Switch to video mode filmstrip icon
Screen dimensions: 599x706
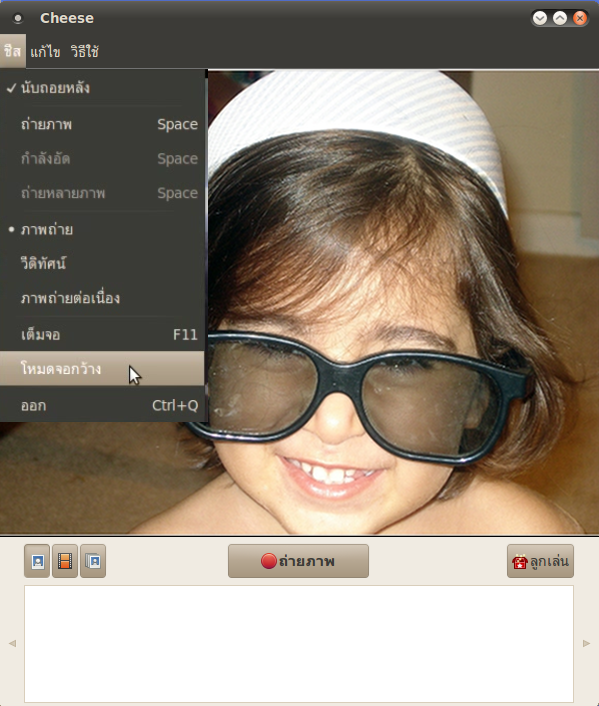click(x=65, y=561)
